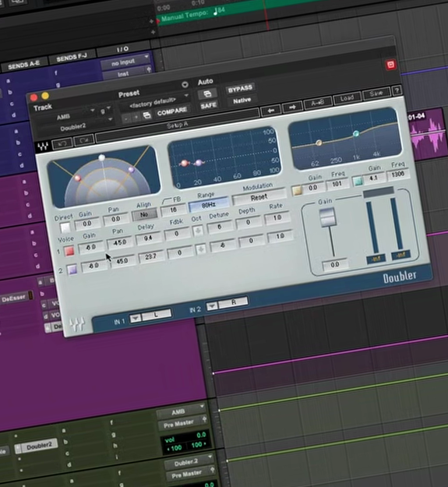The width and height of the screenshot is (448, 487).
Task: Click the red target icon above the plugin
Action: point(391,65)
